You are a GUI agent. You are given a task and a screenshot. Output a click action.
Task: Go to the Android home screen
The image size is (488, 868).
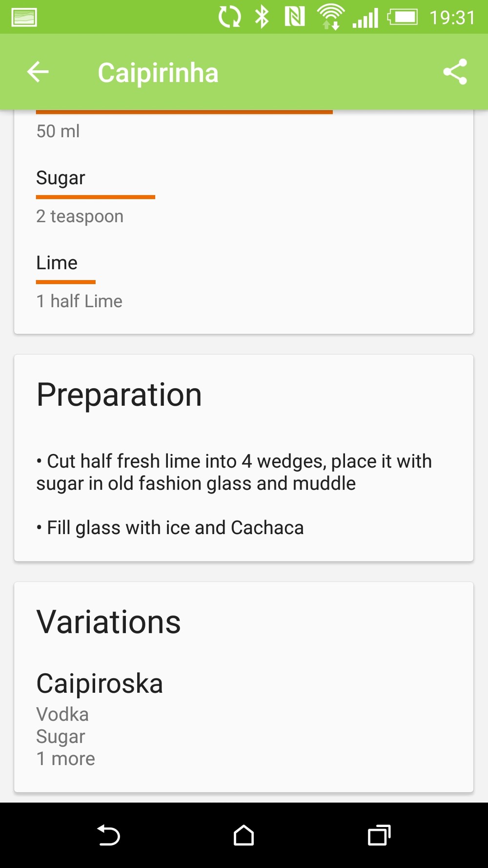[244, 835]
